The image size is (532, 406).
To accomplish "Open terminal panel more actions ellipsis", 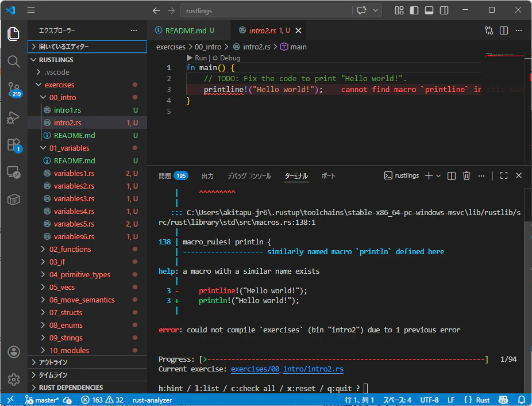I will pyautogui.click(x=481, y=175).
